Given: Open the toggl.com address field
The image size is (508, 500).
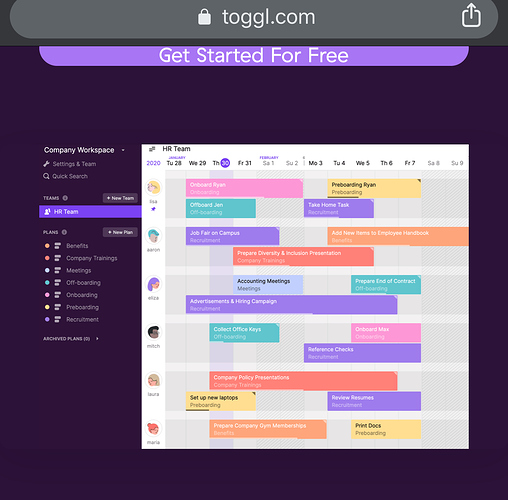Looking at the screenshot, I should point(254,17).
